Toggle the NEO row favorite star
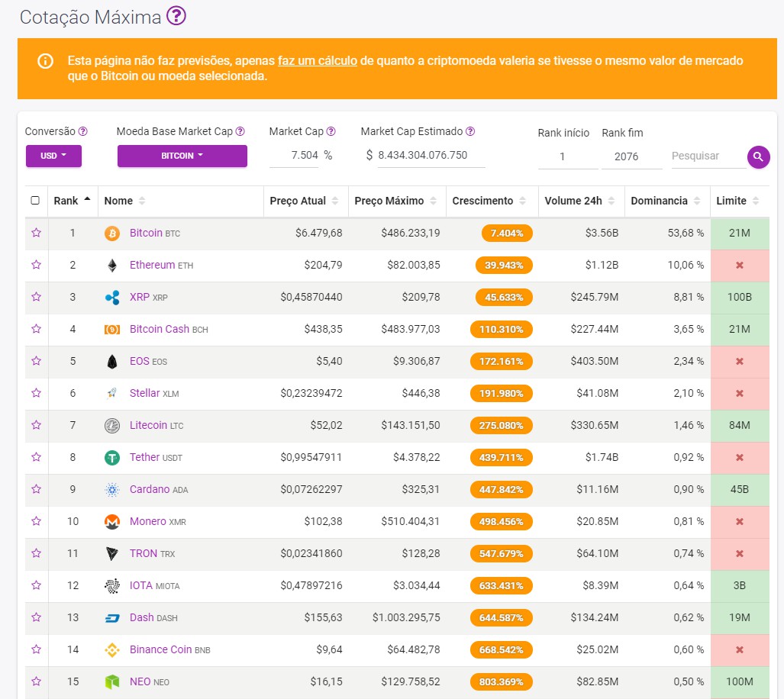 coord(36,681)
